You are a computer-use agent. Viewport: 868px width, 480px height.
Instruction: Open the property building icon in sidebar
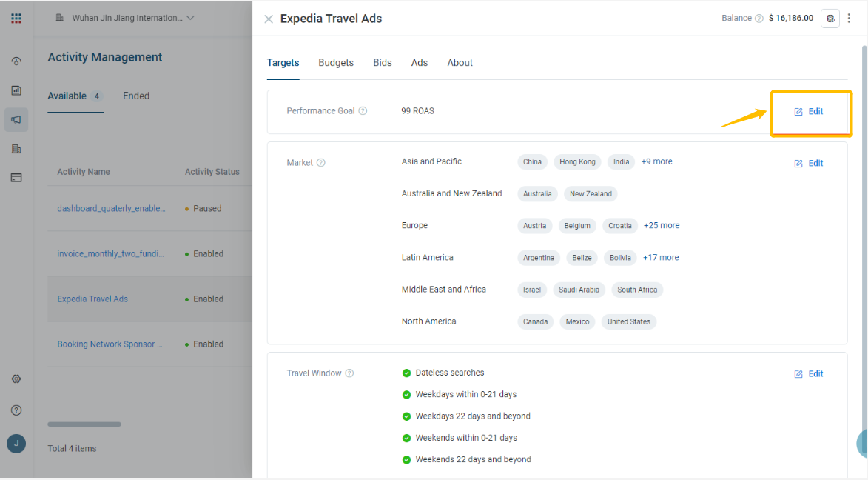pos(16,149)
